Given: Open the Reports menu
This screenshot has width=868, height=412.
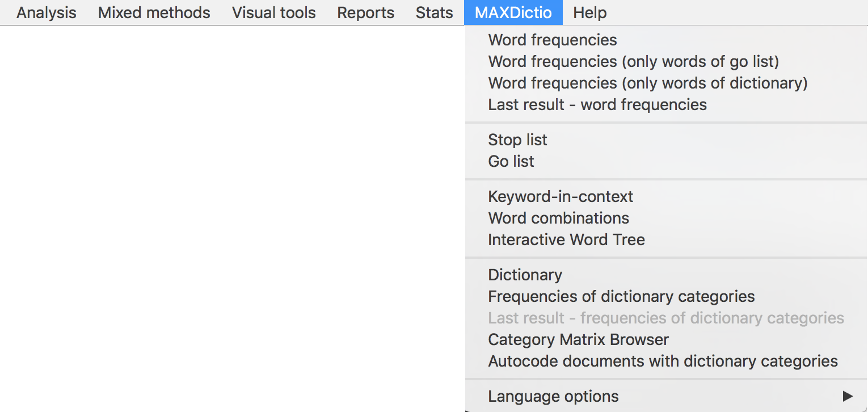Looking at the screenshot, I should click(x=366, y=12).
